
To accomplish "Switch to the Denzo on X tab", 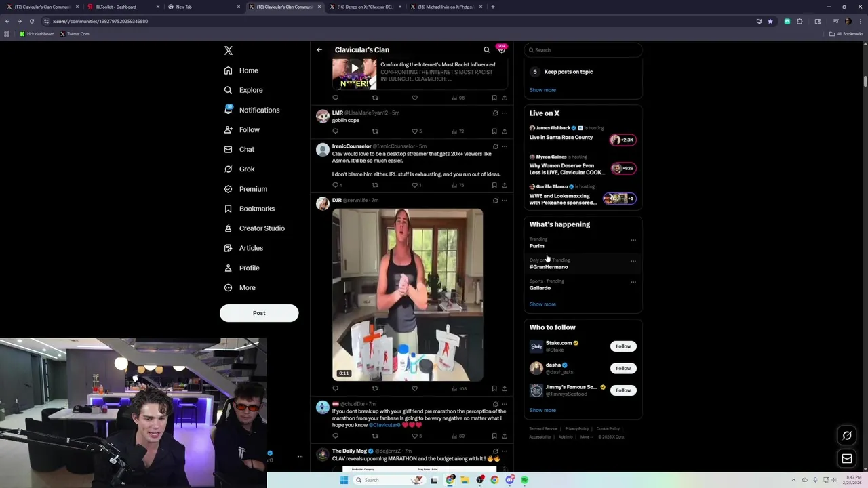I will click(365, 7).
